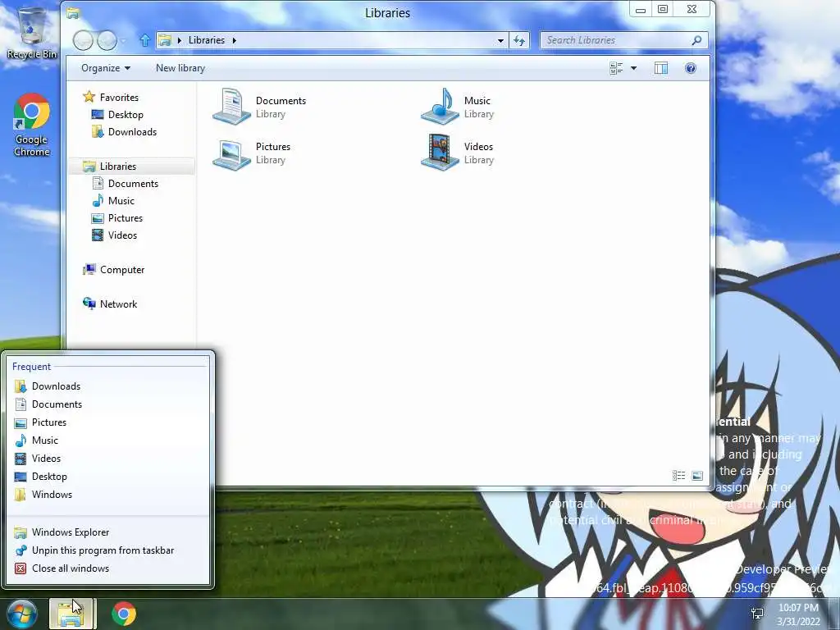
Task: Select Desktop under Favorites
Action: point(117,115)
